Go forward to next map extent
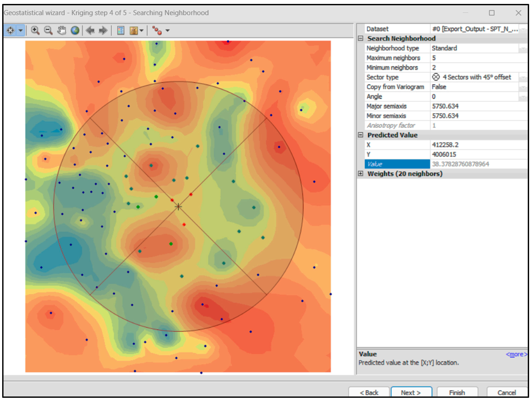Screen dimensions: 532x401 click(x=103, y=31)
